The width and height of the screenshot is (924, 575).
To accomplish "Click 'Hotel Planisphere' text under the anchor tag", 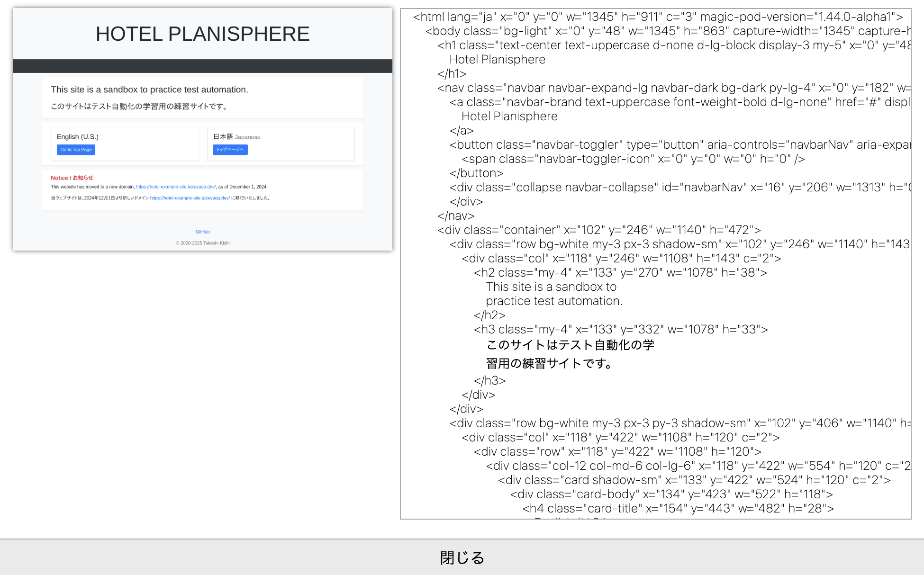I will click(x=509, y=117).
